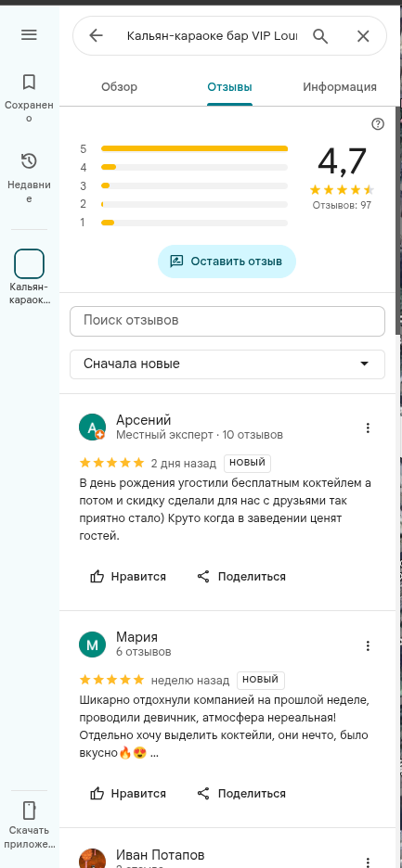402x868 pixels.
Task: Filter by the 4-star rating bar
Action: coord(184,167)
